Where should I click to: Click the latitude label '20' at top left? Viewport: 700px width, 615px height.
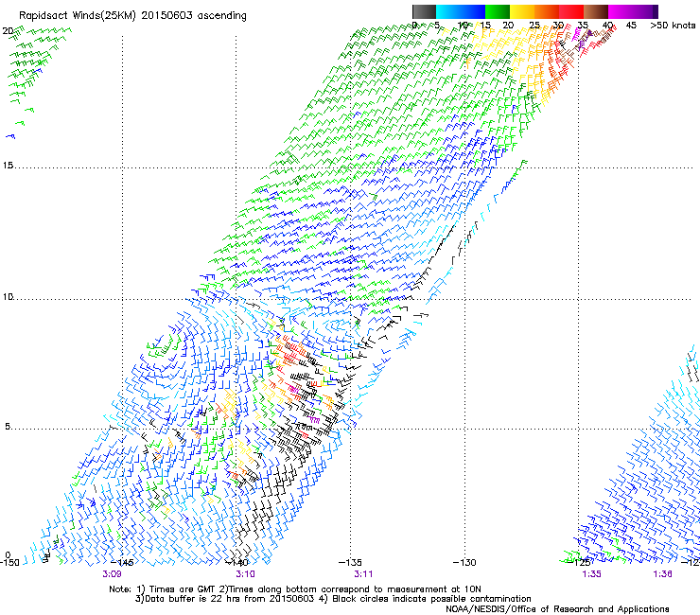pyautogui.click(x=8, y=31)
